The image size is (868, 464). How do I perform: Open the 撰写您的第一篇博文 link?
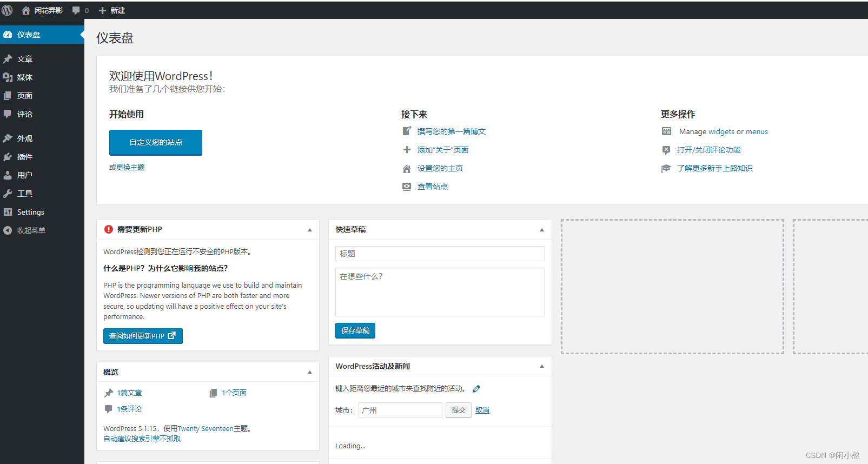tap(452, 131)
